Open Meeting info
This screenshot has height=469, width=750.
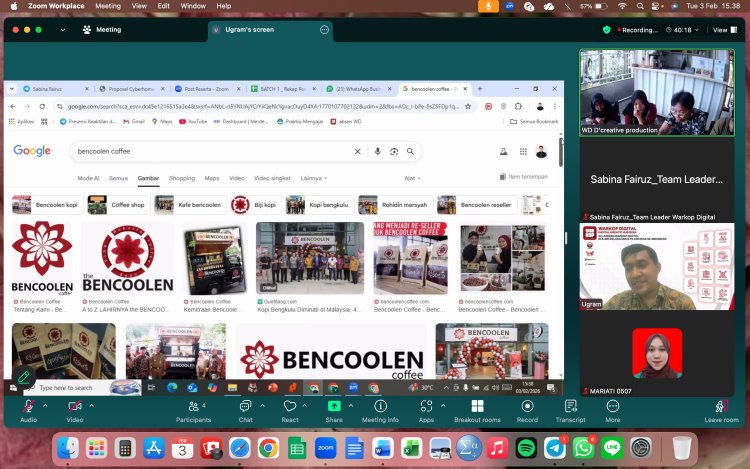[380, 411]
